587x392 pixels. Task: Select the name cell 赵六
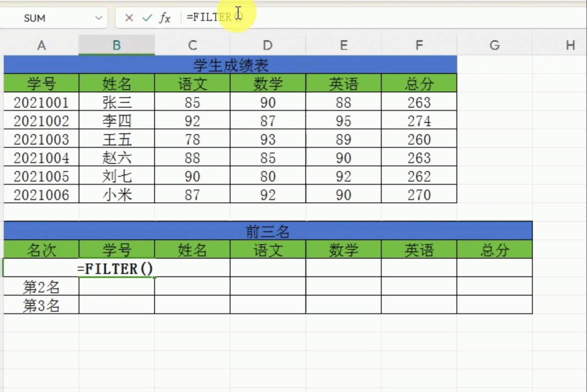tap(116, 157)
